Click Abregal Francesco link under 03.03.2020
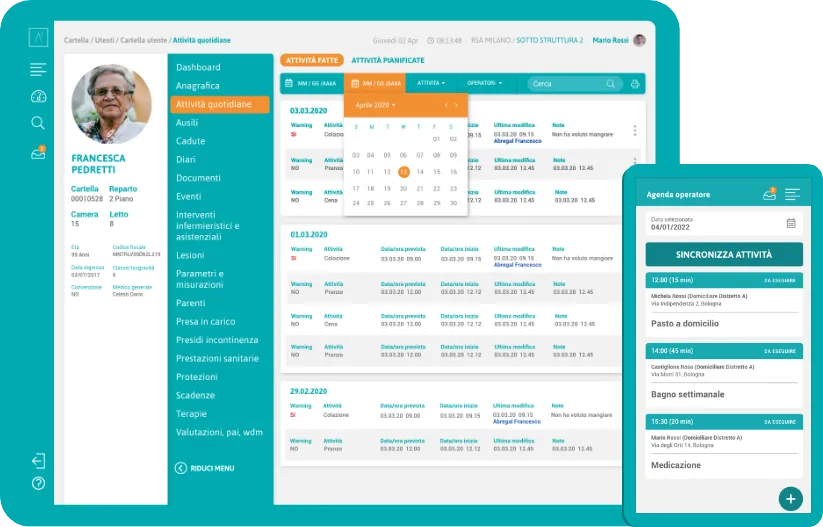Image resolution: width=823 pixels, height=527 pixels. (518, 141)
